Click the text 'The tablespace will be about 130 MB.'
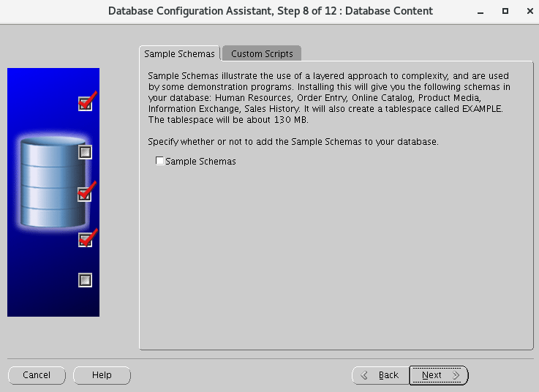Screen dimensions: 539x392 click(228, 120)
